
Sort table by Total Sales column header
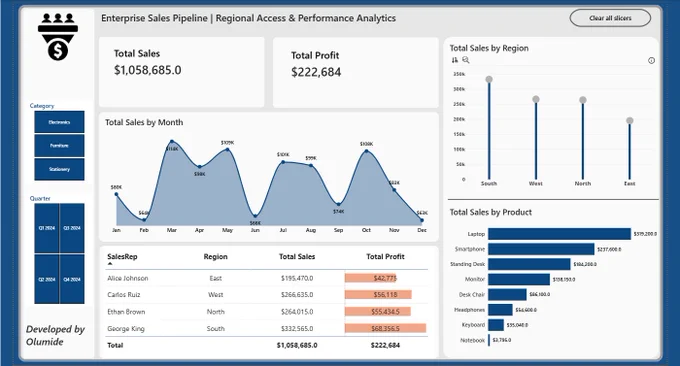pos(297,257)
